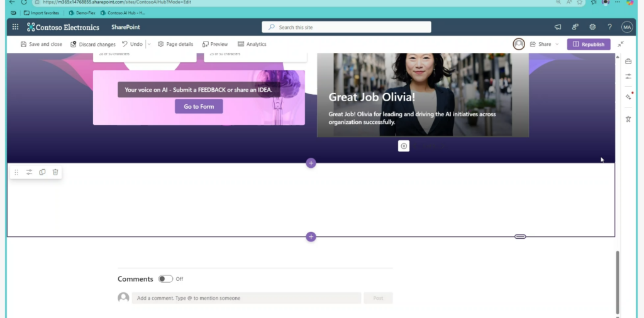Click the Olivia photo card
Screen dimensions: 644x318
coord(423,95)
